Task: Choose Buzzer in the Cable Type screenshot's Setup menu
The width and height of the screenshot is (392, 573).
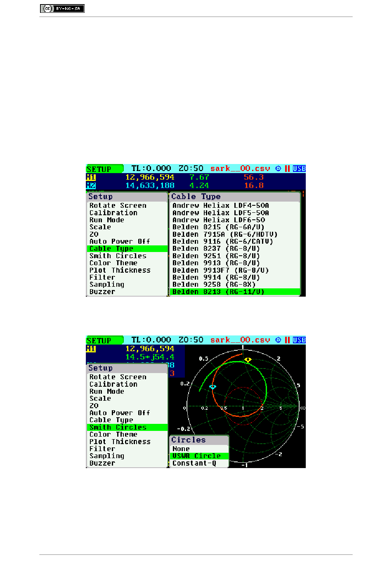Action: 127,292
